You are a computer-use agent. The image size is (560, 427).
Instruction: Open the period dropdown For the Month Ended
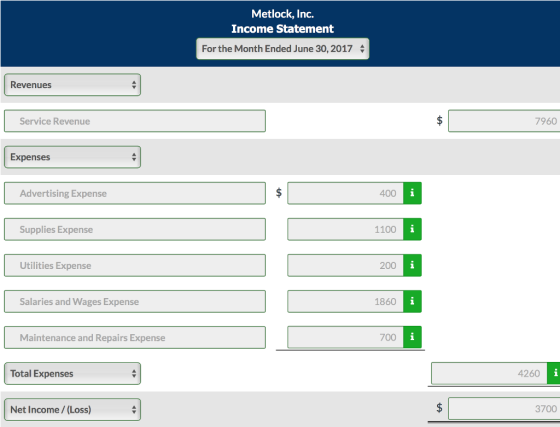[x=282, y=49]
